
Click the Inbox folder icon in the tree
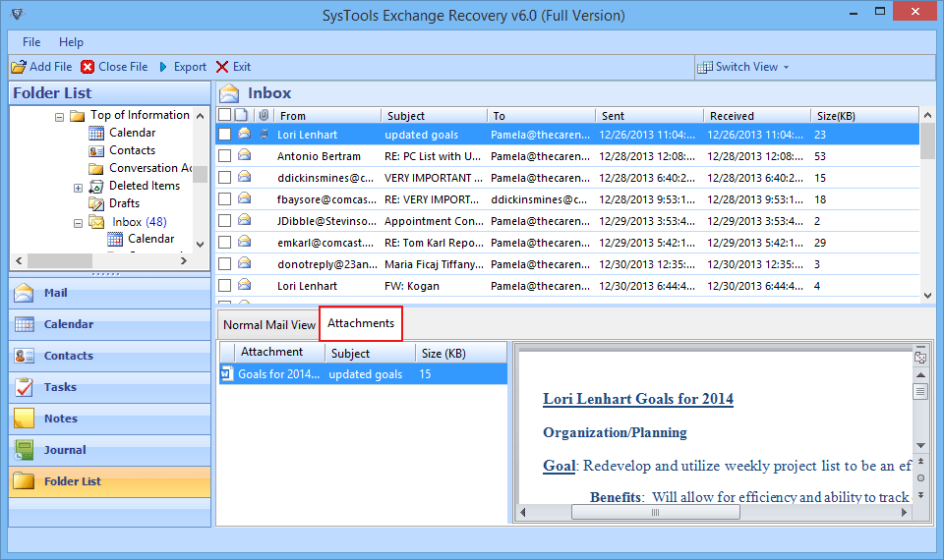[96, 222]
